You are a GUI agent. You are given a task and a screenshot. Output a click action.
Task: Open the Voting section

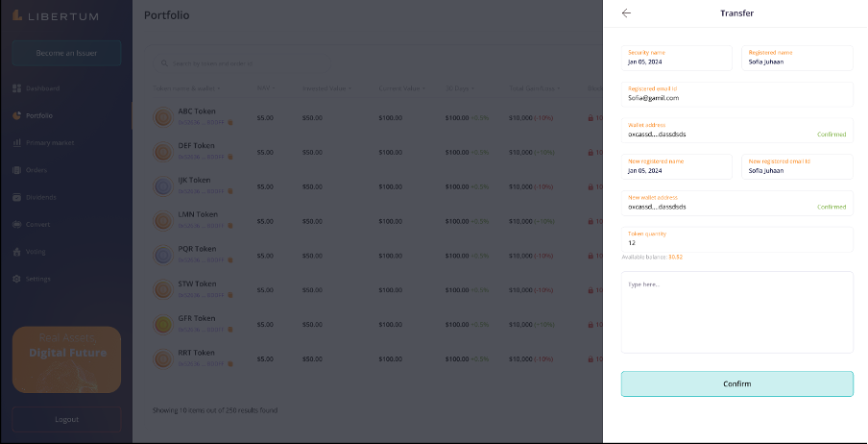click(36, 252)
